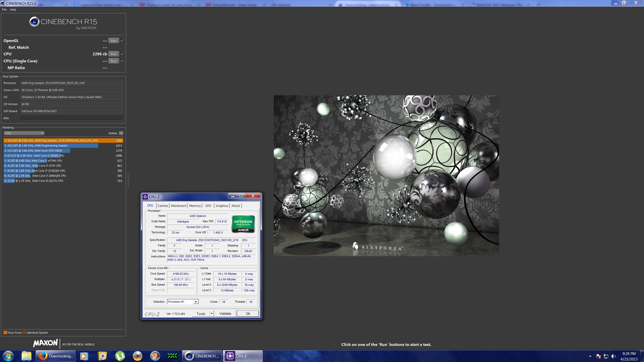Open the green pixel XX taskbar app

(173, 356)
